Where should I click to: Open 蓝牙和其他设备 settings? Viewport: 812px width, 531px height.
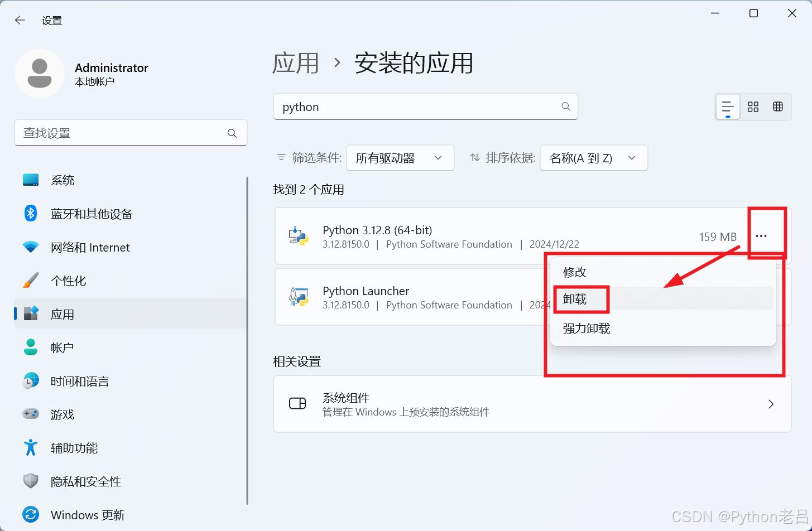(131, 214)
